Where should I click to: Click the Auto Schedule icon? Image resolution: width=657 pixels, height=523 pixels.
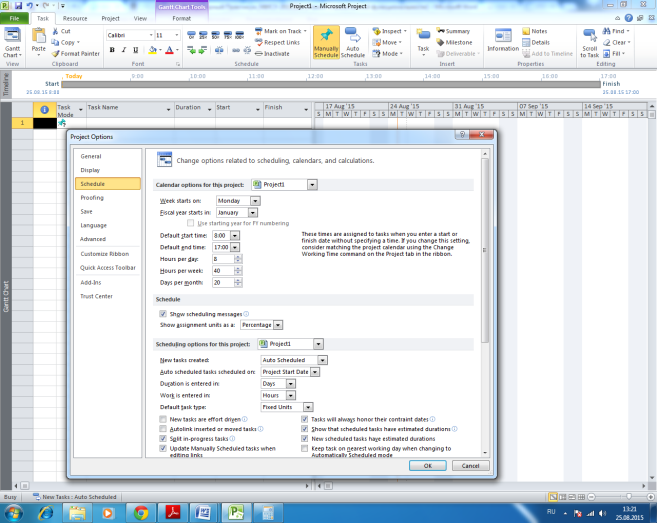pyautogui.click(x=352, y=36)
